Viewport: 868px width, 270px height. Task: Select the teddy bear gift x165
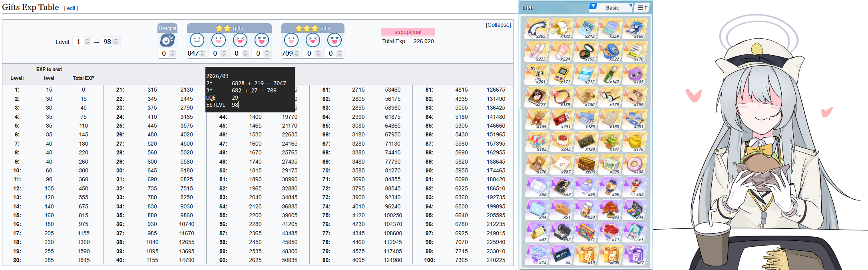(537, 119)
